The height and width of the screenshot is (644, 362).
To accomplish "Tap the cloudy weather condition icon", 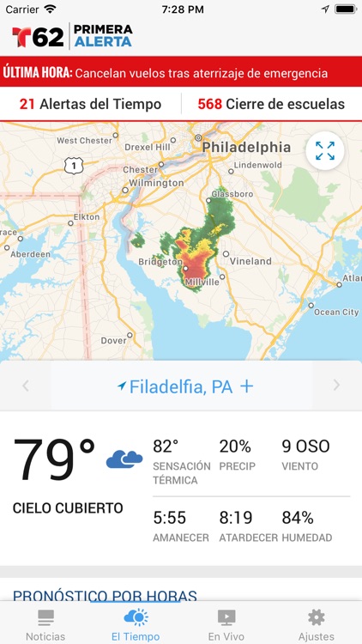I will (124, 459).
